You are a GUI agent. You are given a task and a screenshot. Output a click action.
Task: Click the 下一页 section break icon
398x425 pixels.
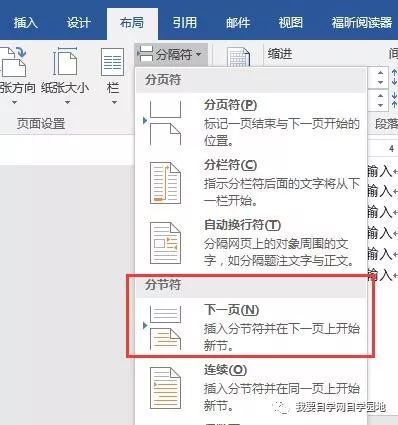(165, 328)
